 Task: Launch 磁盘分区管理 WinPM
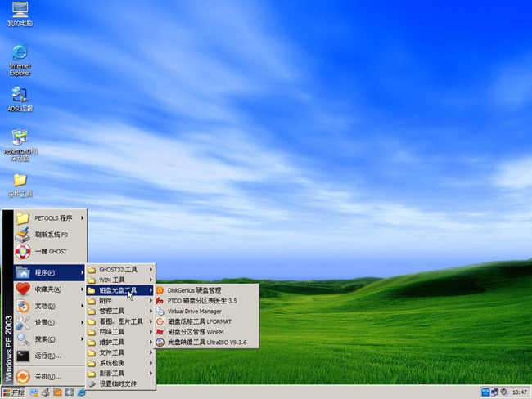click(207, 332)
